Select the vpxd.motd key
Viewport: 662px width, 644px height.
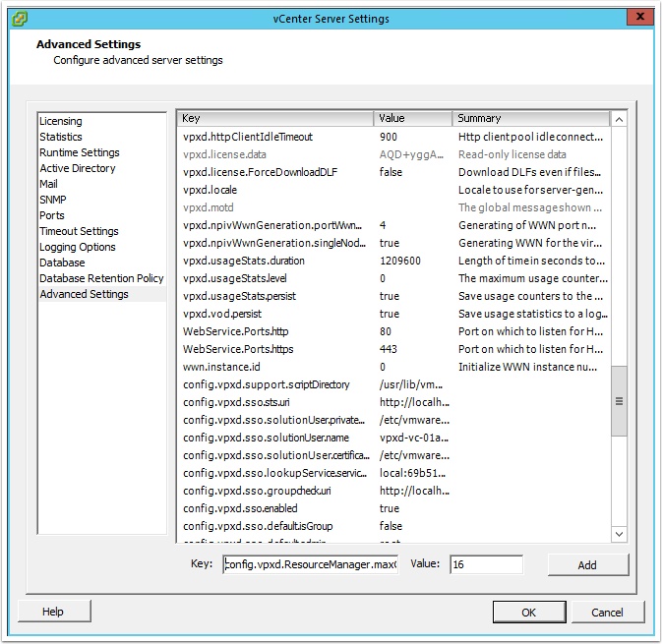209,207
